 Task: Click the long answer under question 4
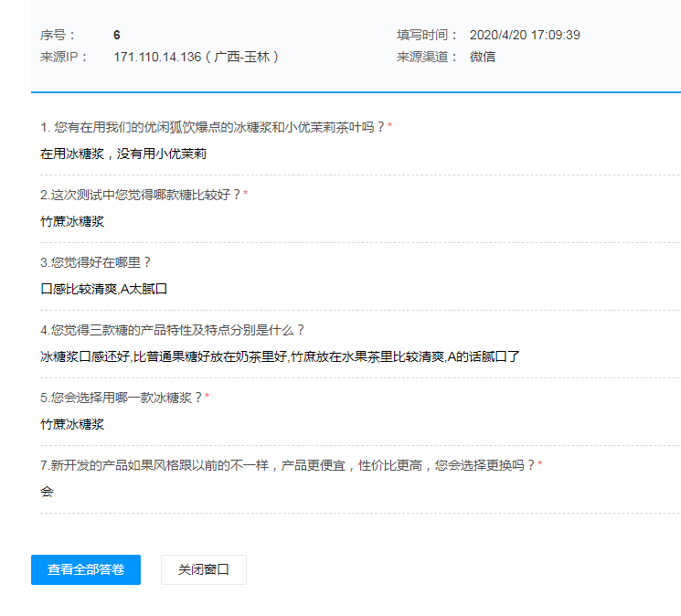280,356
